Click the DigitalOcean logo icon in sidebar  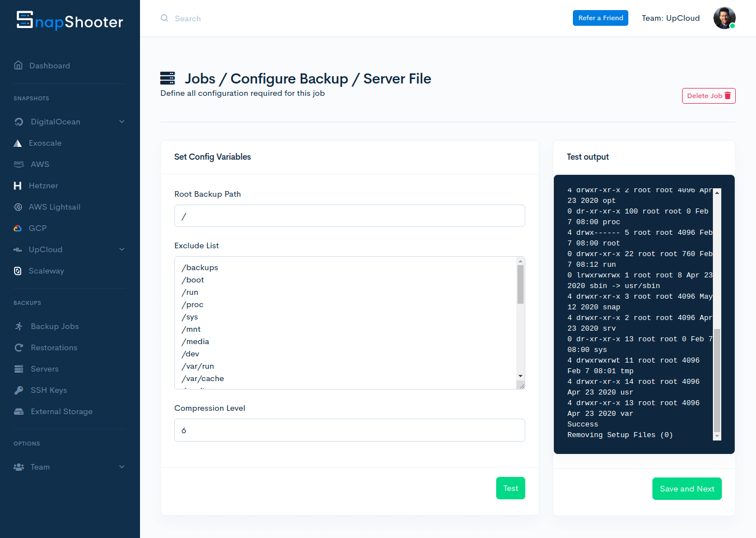(x=19, y=122)
